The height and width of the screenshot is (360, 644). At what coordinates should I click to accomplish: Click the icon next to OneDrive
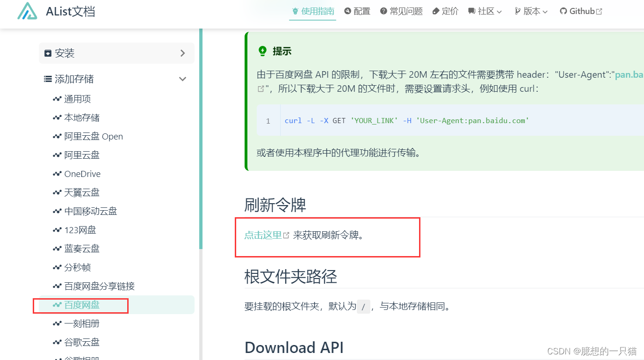pos(57,174)
